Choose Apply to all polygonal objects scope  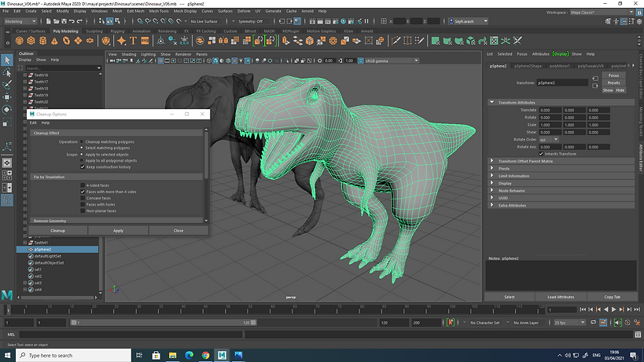[x=82, y=161]
